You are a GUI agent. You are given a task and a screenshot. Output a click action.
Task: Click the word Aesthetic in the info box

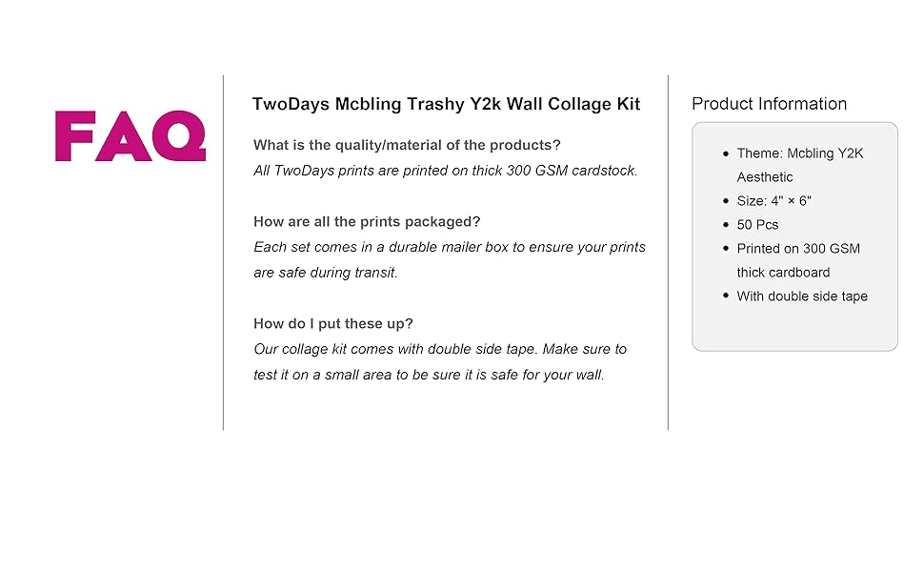(x=764, y=177)
